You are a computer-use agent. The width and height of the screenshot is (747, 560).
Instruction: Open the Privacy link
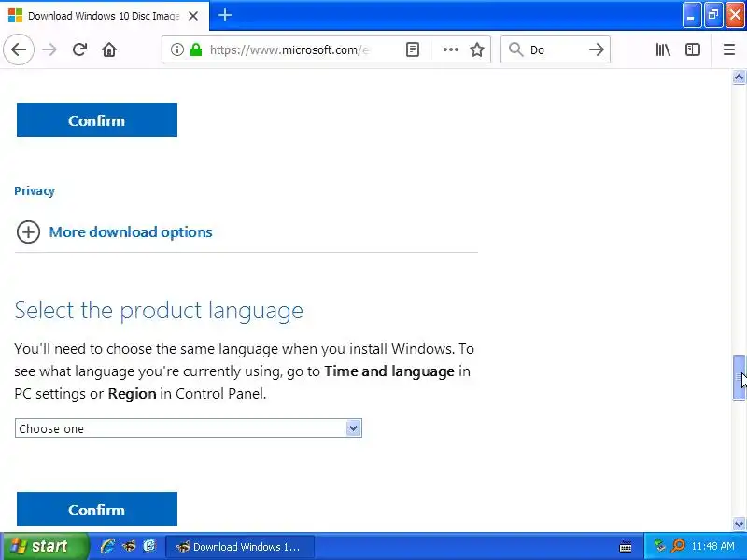pyautogui.click(x=35, y=191)
